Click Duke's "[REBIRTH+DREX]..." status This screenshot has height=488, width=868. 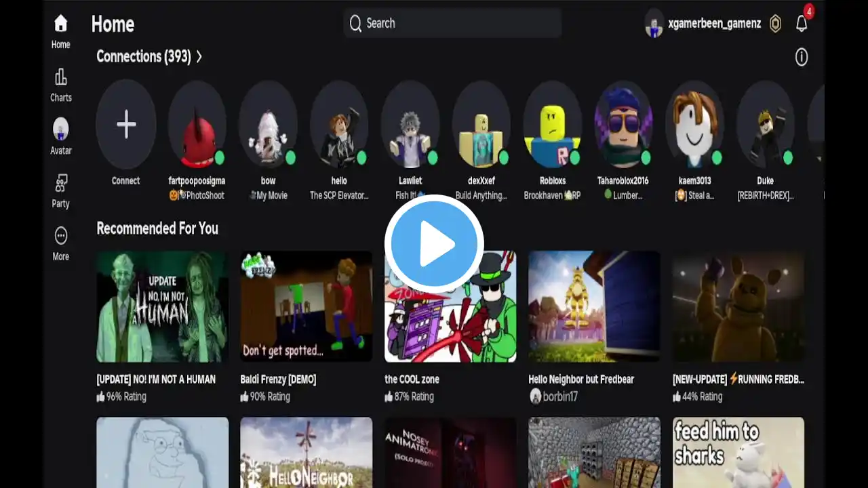[x=766, y=196]
